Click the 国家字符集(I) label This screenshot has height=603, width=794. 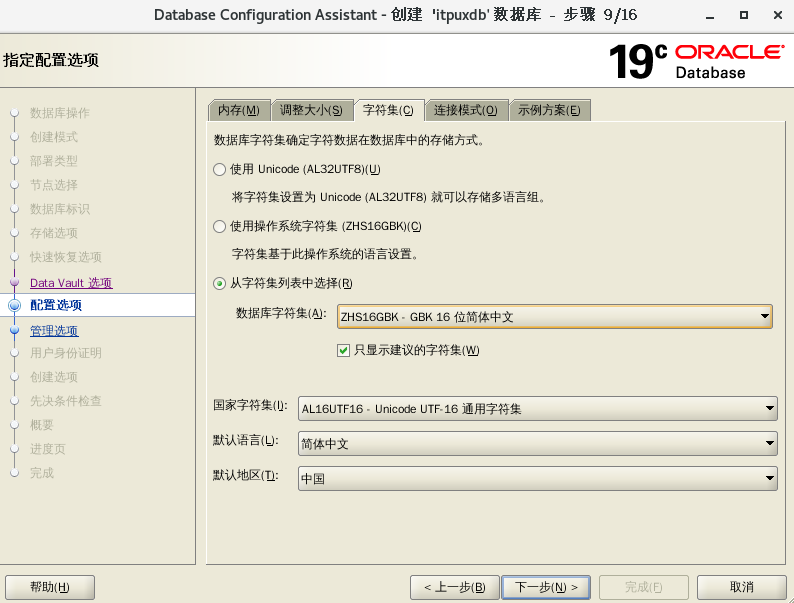point(250,405)
